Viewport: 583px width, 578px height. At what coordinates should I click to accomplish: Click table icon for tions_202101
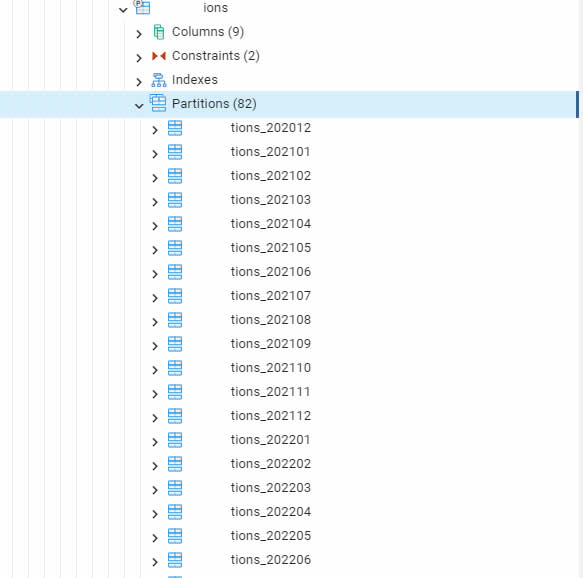[175, 152]
